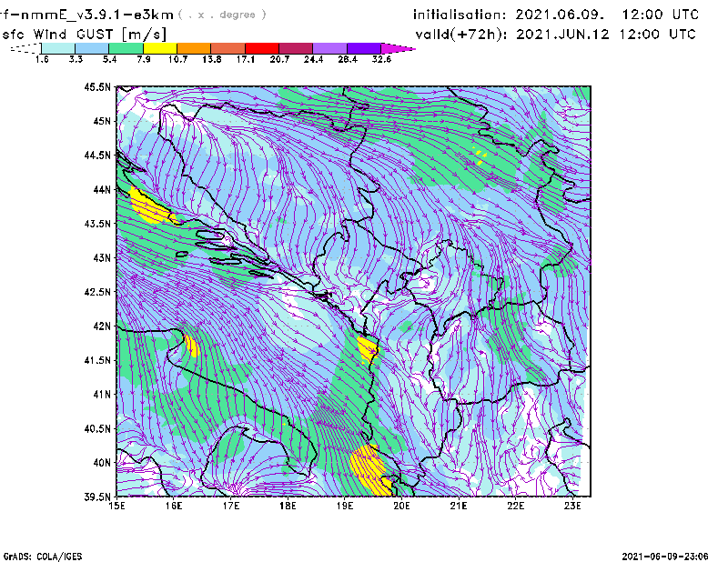Image resolution: width=728 pixels, height=562 pixels.
Task: Click the 43.5N latitude label
Action: (x=97, y=224)
